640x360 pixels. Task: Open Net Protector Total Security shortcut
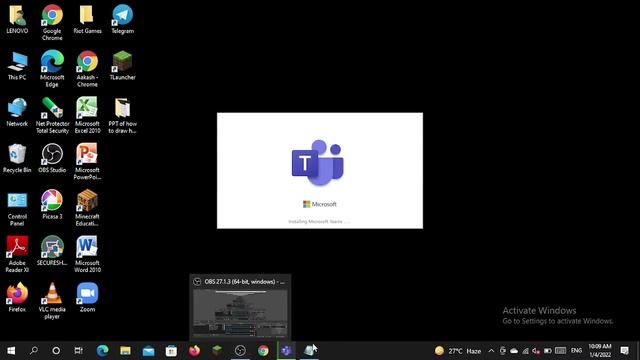[x=52, y=116]
